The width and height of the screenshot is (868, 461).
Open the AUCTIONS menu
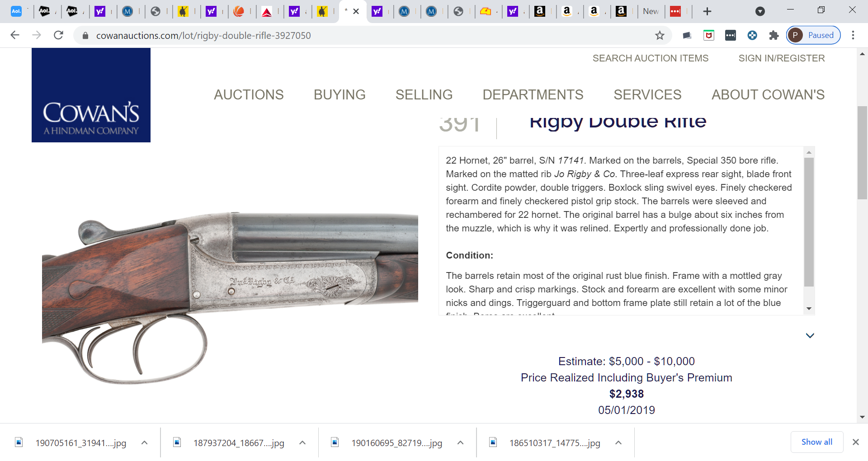(x=249, y=94)
